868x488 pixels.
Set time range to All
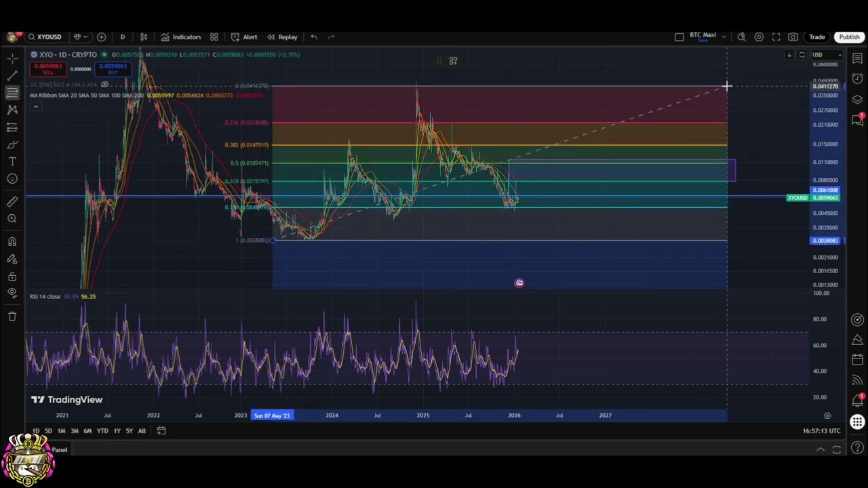pos(142,431)
